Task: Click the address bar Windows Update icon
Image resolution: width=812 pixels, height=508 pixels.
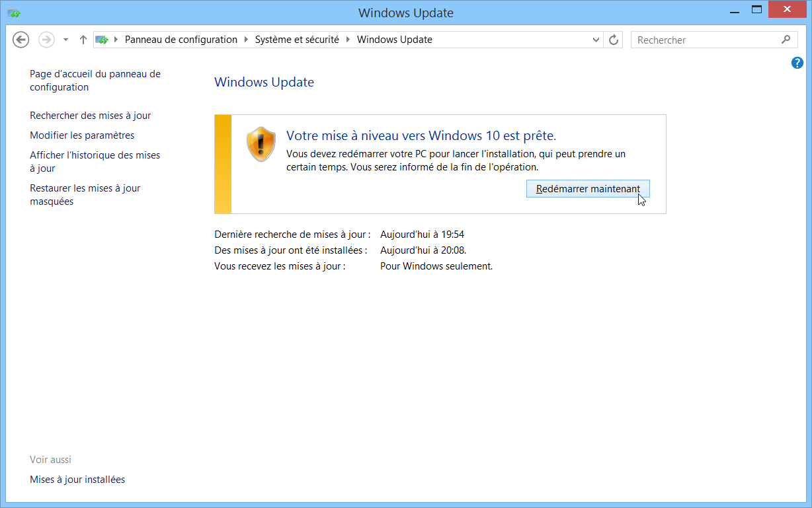Action: [102, 40]
